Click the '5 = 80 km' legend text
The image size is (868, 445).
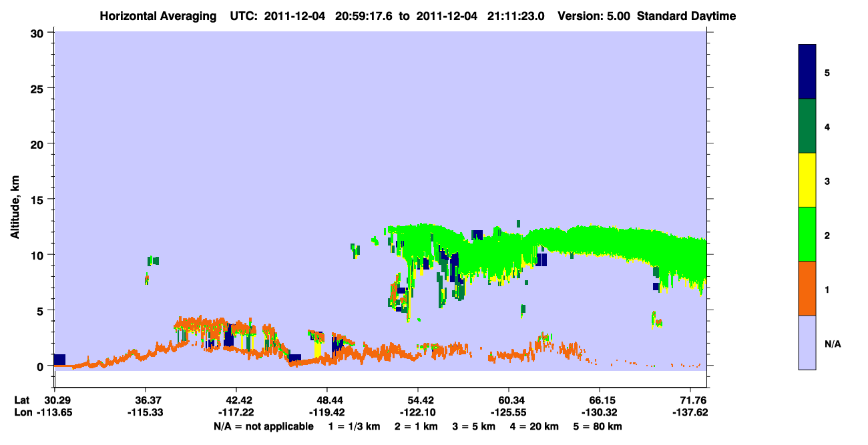tap(598, 426)
